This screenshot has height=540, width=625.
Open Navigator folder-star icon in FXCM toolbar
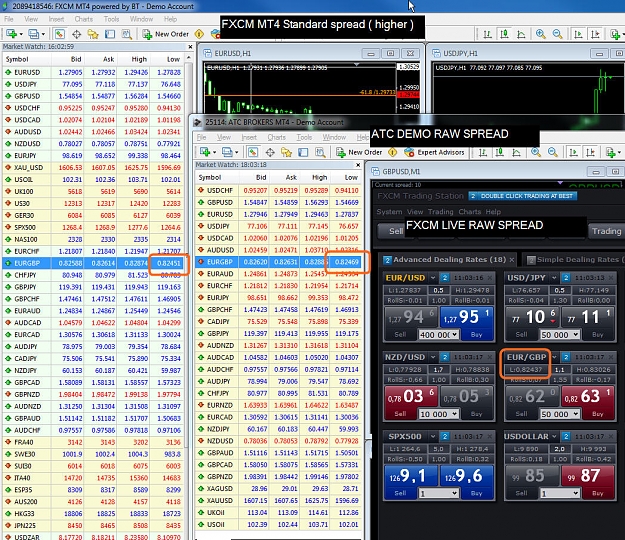coord(93,34)
